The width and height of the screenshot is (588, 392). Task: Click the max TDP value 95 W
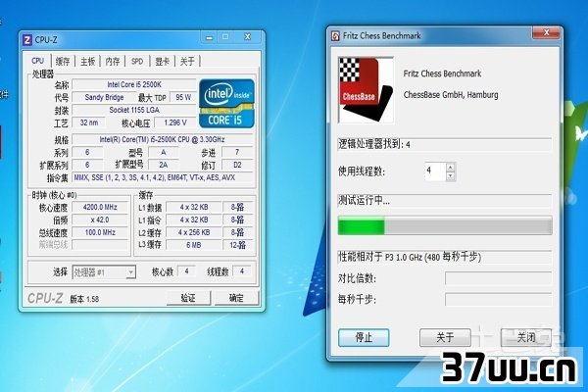(183, 98)
